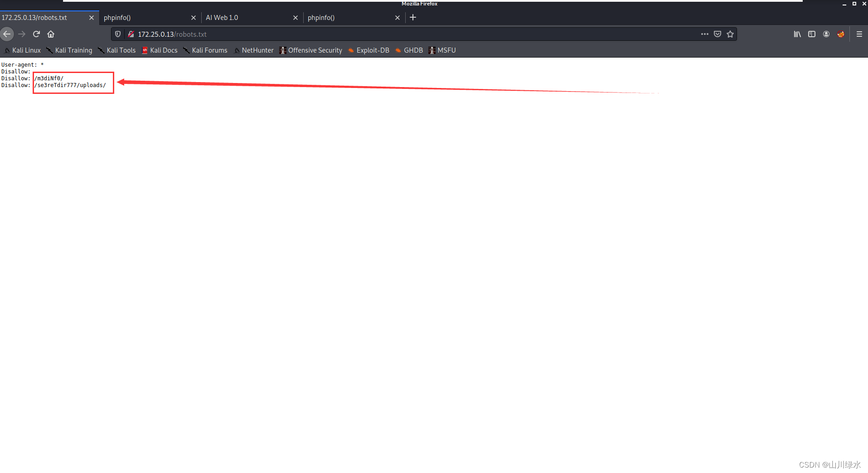Click the /m3diNf0/ path text
Image resolution: width=868 pixels, height=473 pixels.
click(49, 78)
